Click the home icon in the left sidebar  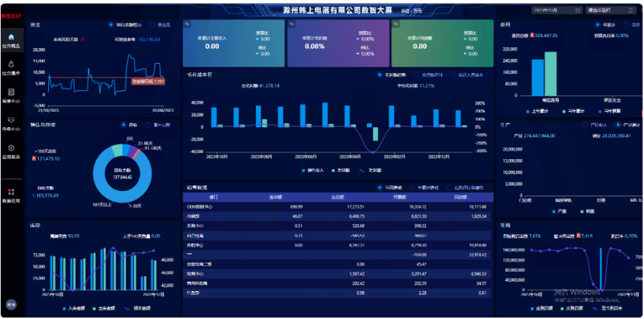click(x=11, y=37)
